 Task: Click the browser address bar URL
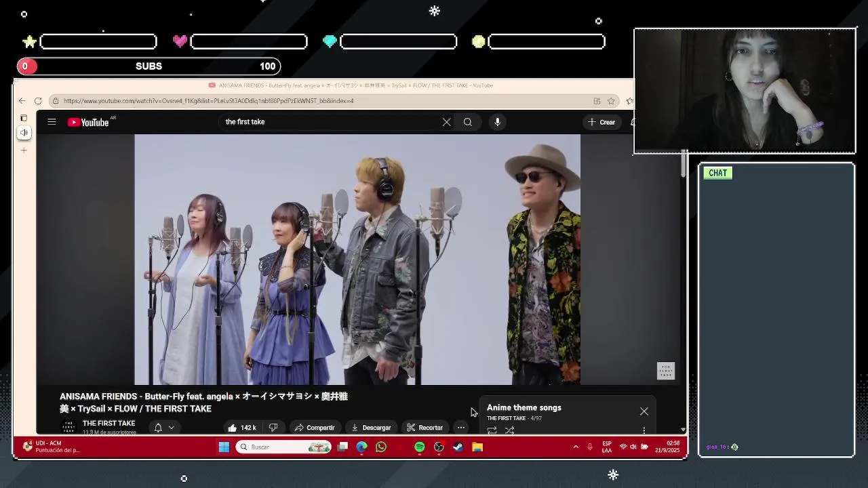coord(209,101)
